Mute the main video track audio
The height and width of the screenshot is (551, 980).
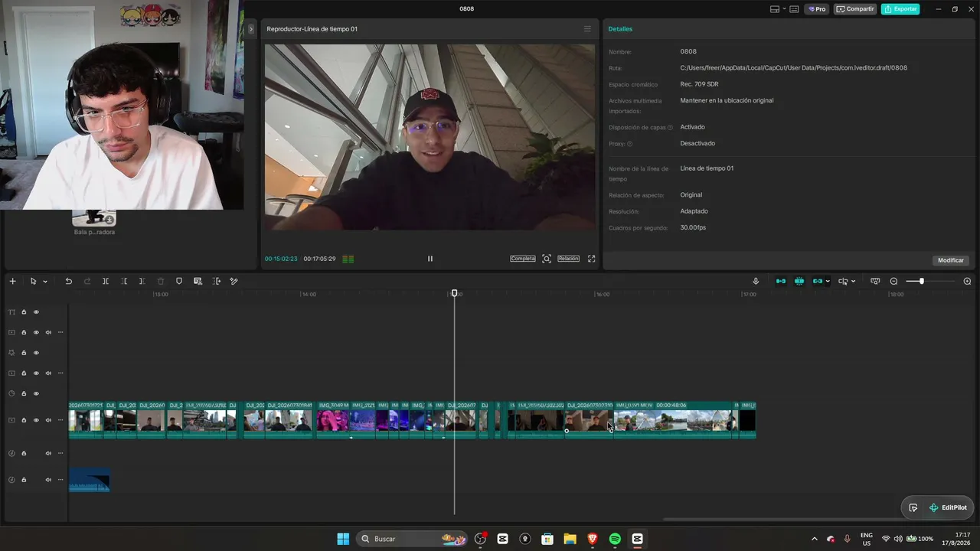pos(48,420)
